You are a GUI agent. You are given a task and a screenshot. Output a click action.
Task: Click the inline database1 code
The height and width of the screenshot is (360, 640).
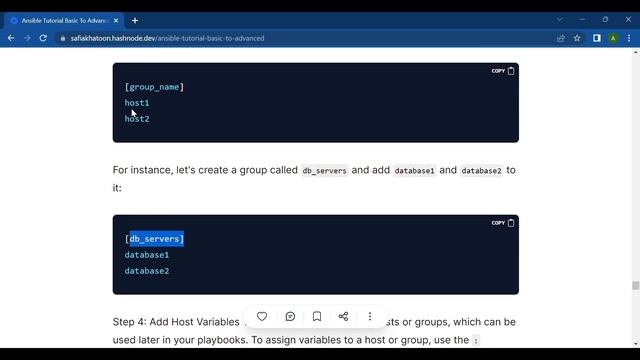click(x=414, y=171)
